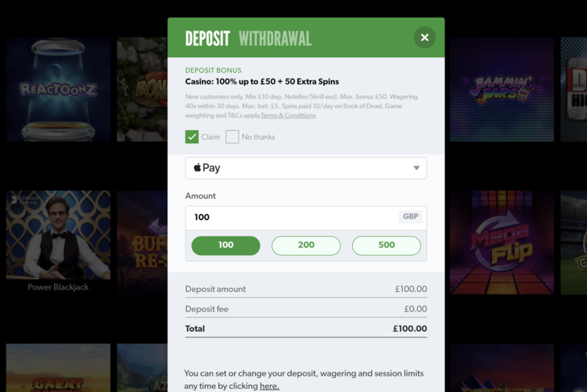This screenshot has width=587, height=392.
Task: Choose the 500 quick amount button
Action: coord(387,246)
